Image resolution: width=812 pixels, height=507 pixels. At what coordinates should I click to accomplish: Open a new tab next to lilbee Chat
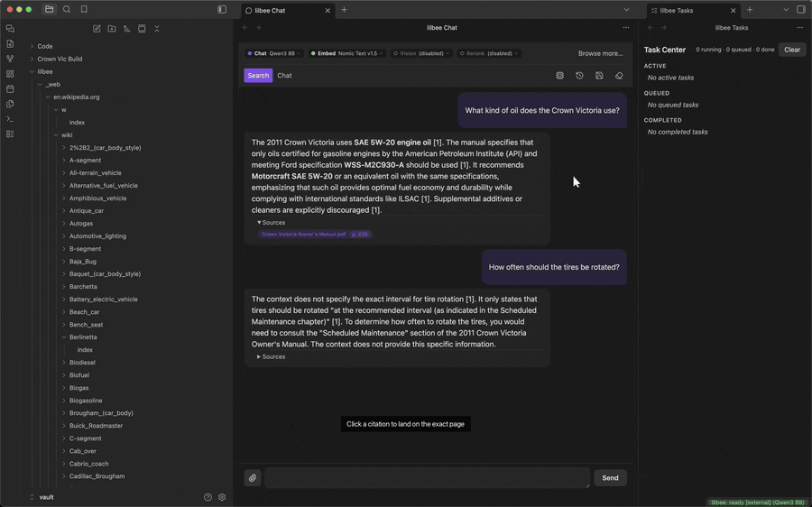tap(344, 9)
